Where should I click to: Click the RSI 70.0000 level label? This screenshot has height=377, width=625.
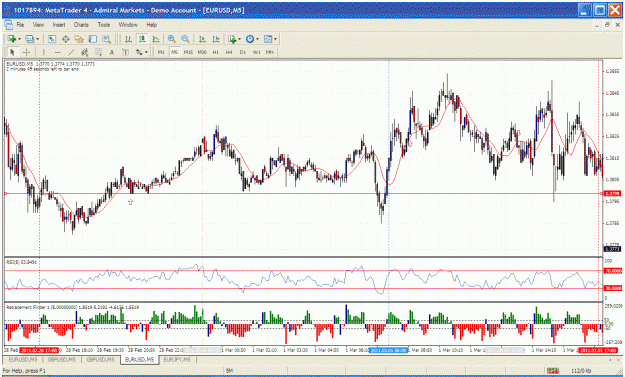coord(613,271)
